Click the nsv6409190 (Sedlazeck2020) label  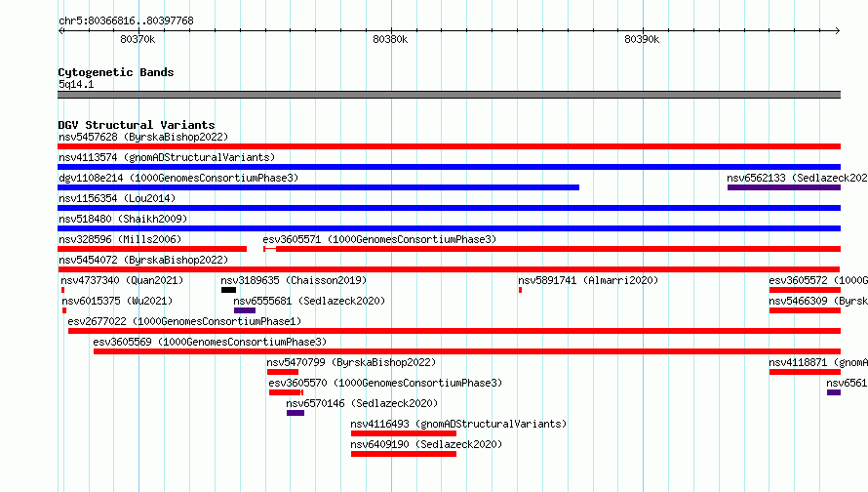click(x=426, y=444)
